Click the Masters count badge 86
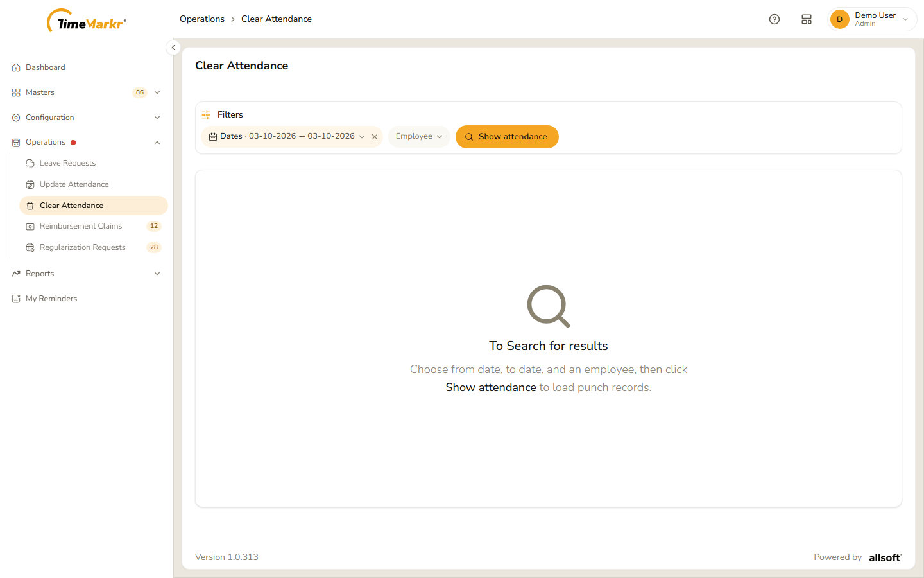The image size is (924, 578). (140, 92)
